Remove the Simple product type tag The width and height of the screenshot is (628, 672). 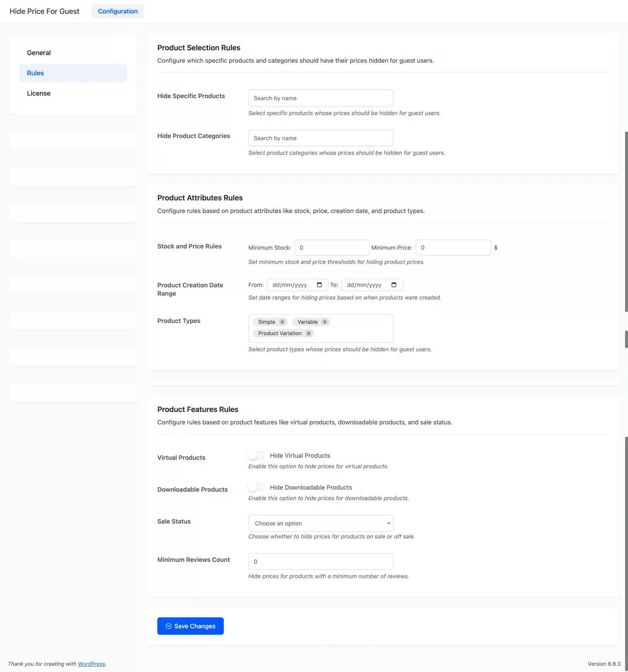click(x=282, y=322)
